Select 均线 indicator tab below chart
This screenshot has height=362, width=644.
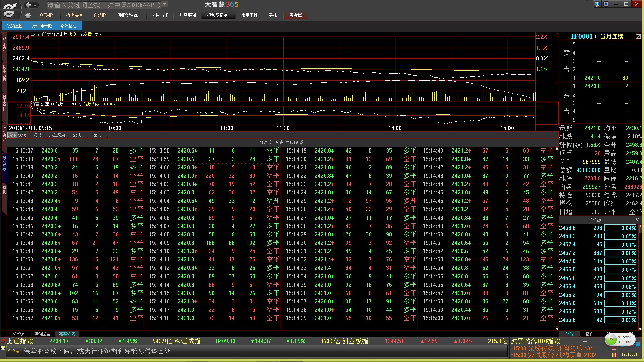coord(37,135)
